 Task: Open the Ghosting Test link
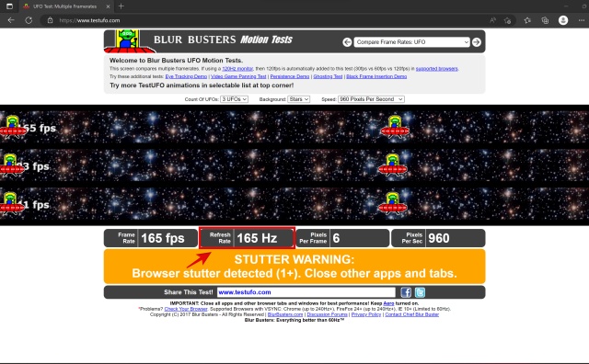(x=328, y=76)
